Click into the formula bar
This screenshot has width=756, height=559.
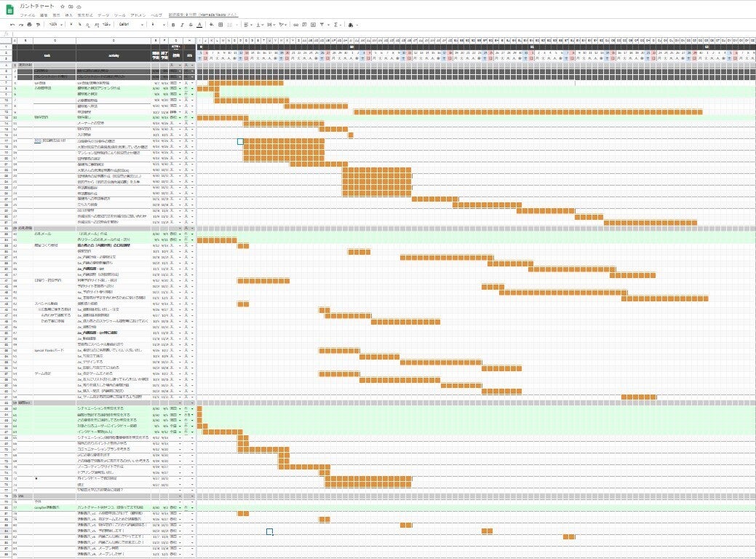[x=364, y=33]
